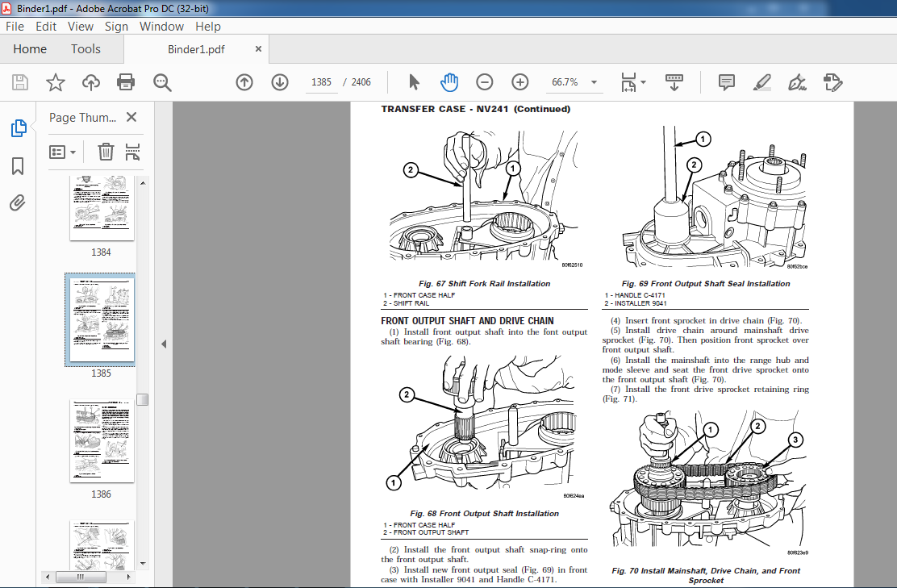The height and width of the screenshot is (588, 897).
Task: Open Page Thumbnails panel icon in sidebar
Action: click(19, 128)
